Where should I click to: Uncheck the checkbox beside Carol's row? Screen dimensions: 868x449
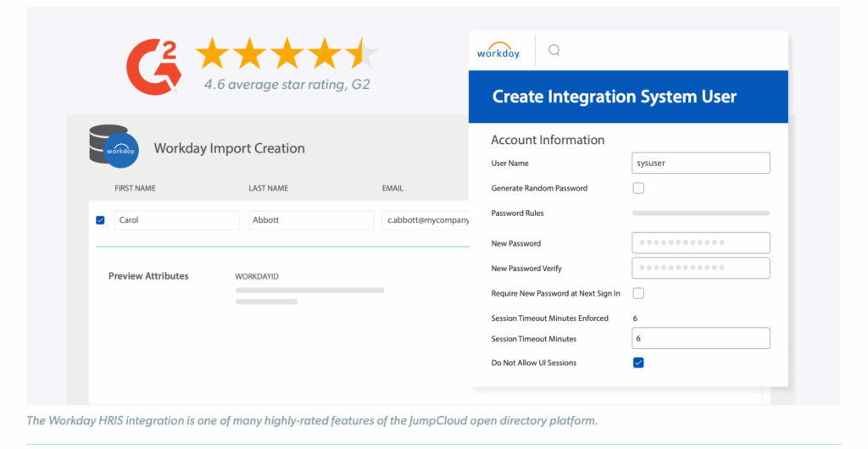pyautogui.click(x=100, y=220)
